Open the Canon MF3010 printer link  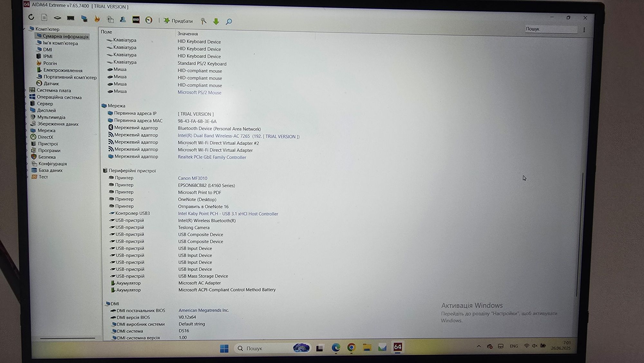193,178
